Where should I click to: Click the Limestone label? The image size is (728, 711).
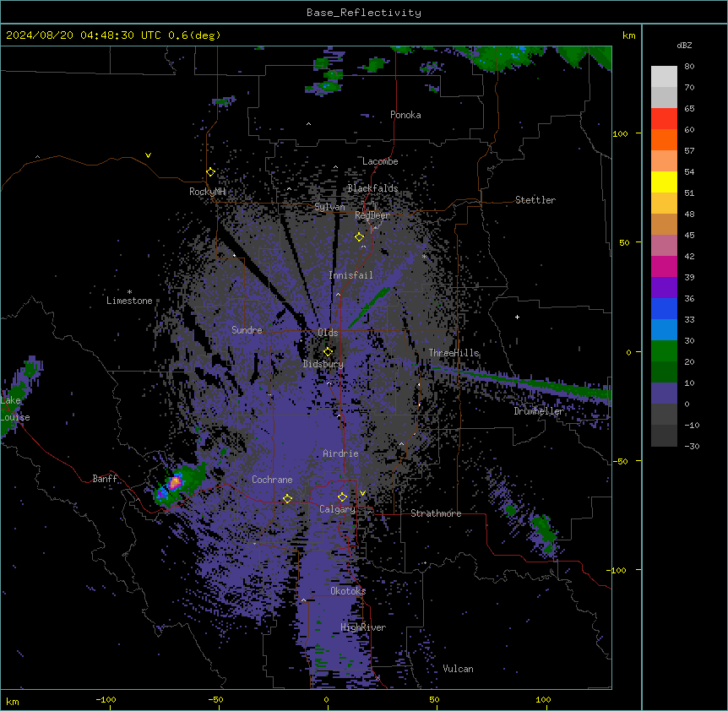129,301
